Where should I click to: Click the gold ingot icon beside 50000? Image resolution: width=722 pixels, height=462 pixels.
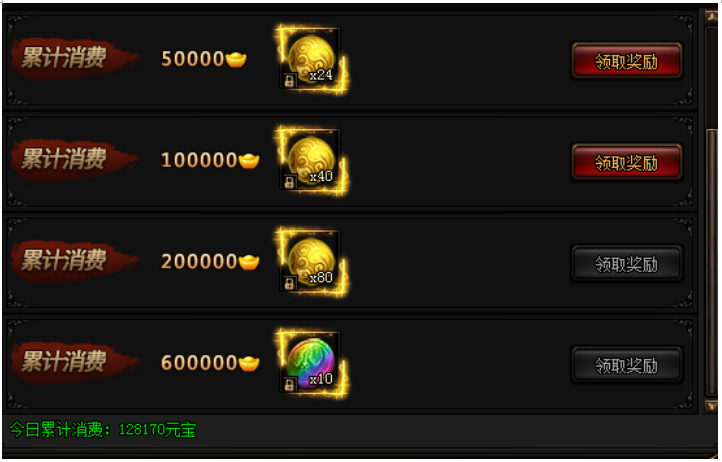tap(236, 59)
